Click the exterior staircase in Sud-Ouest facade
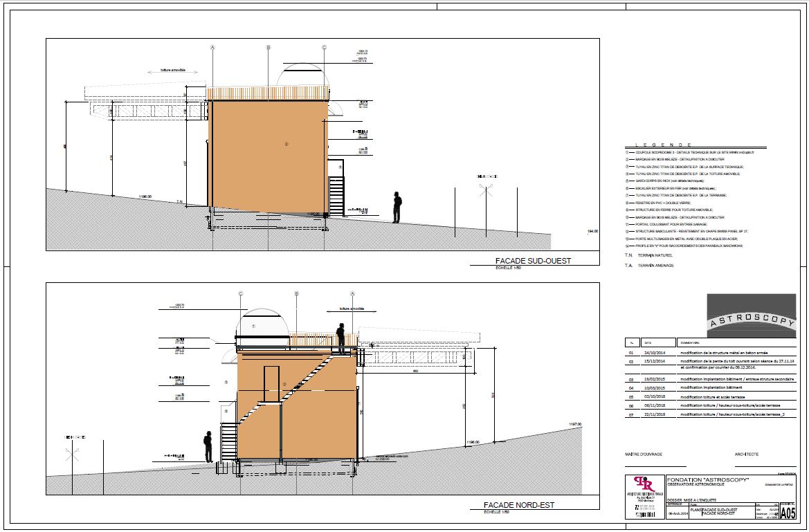This screenshot has height=532, width=809. (x=336, y=196)
